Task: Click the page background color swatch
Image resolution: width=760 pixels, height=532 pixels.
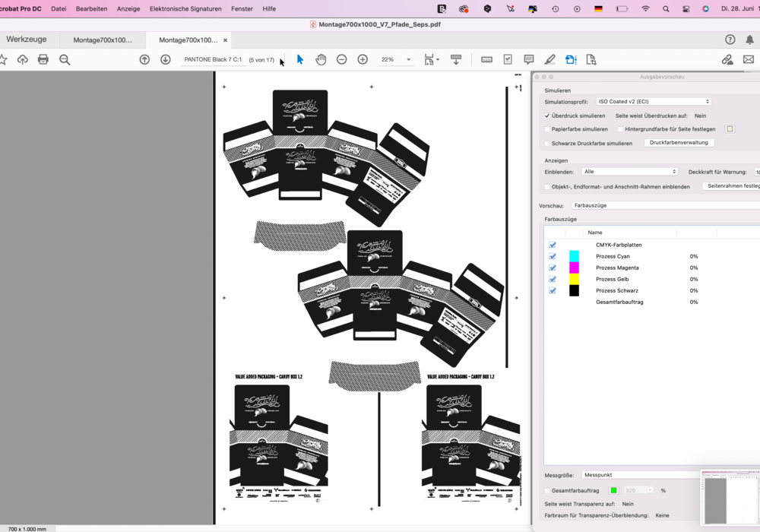Action: (x=730, y=129)
